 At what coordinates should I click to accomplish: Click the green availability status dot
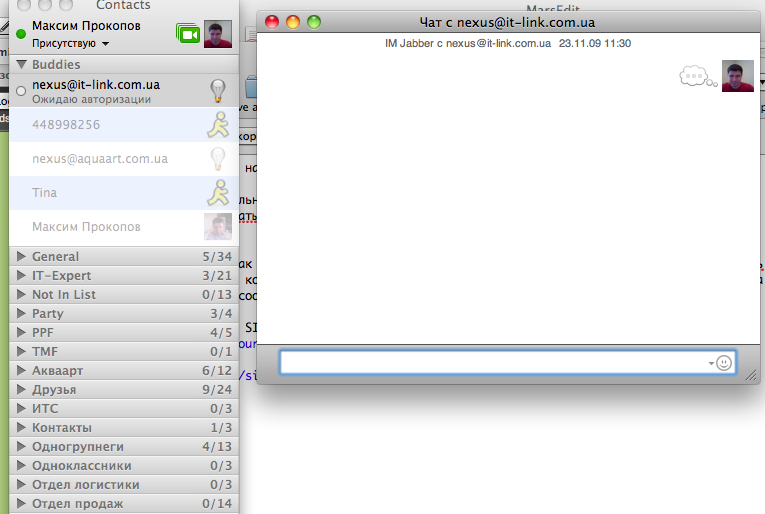(21, 34)
